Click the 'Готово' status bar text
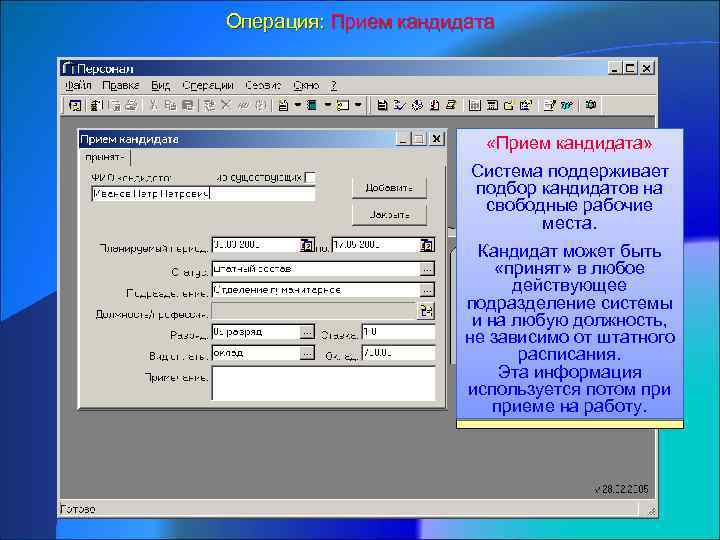Screen dimensions: 720x540 pos(78,509)
